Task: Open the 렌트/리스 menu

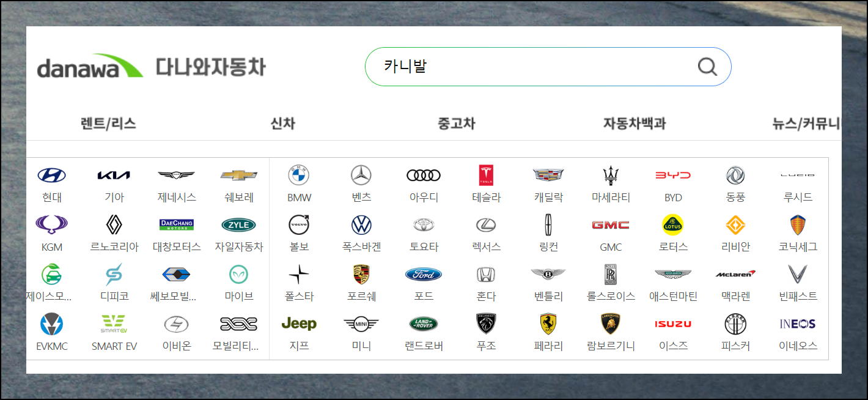Action: click(108, 123)
